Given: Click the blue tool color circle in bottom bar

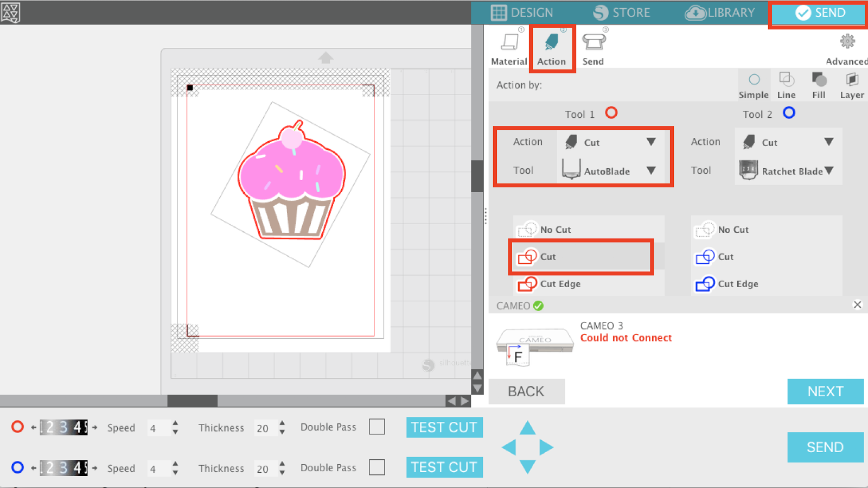Looking at the screenshot, I should click(x=17, y=467).
